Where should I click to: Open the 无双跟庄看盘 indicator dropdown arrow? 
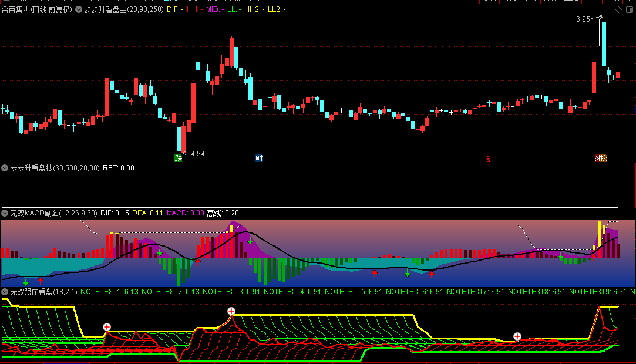[x=5, y=292]
